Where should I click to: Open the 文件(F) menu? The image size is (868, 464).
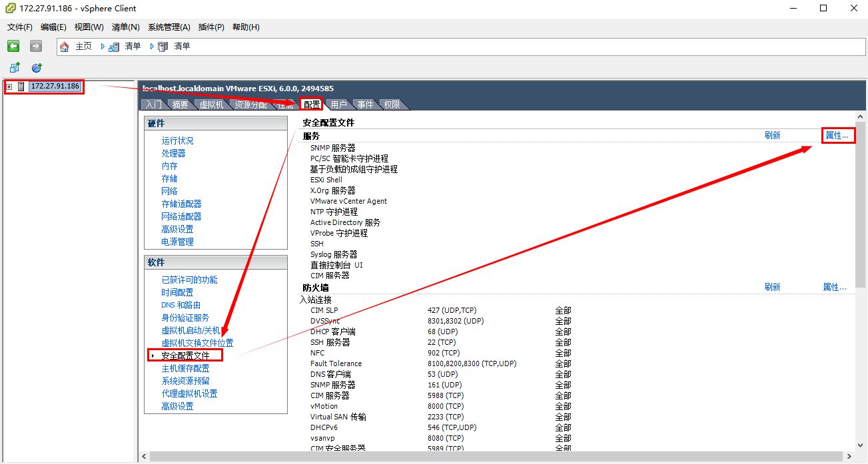[19, 27]
